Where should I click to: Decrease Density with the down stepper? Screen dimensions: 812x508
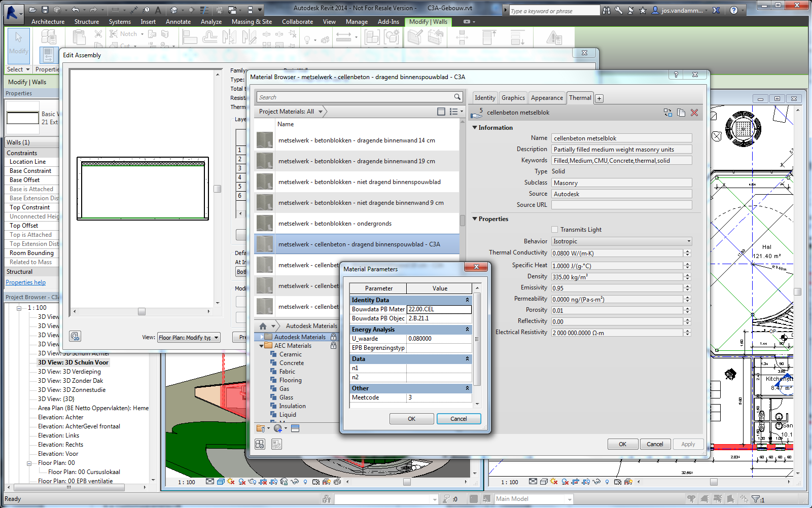click(688, 279)
